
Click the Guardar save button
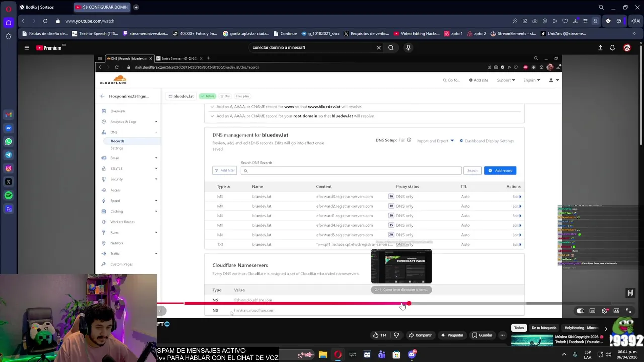pos(481,335)
